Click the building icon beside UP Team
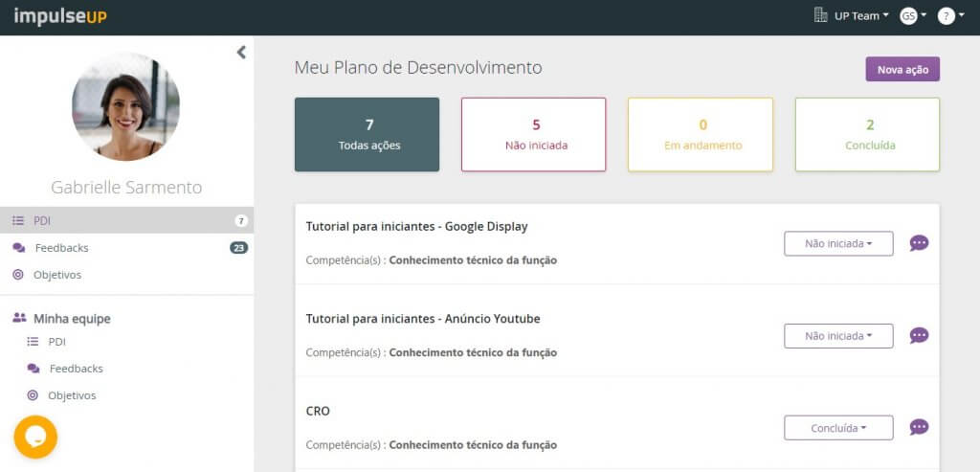Screen dimensions: 980x472 tap(820, 15)
